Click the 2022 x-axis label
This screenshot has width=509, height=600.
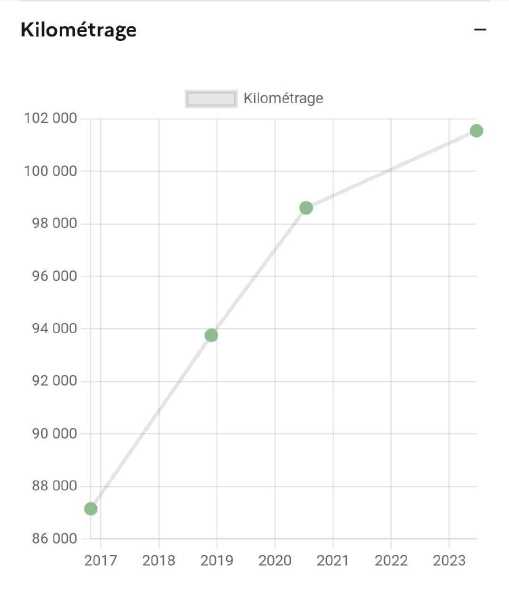click(391, 561)
